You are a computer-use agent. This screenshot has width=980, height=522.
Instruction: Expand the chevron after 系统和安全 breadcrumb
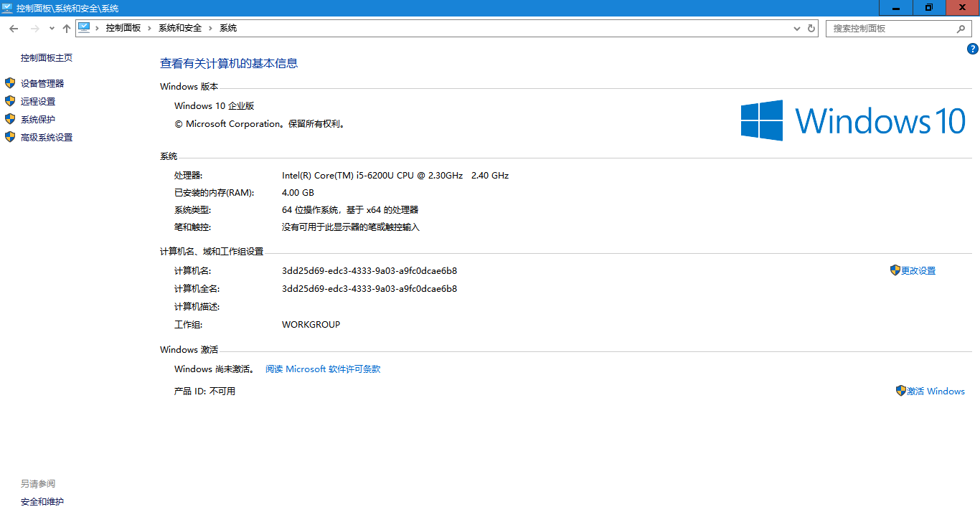[211, 28]
